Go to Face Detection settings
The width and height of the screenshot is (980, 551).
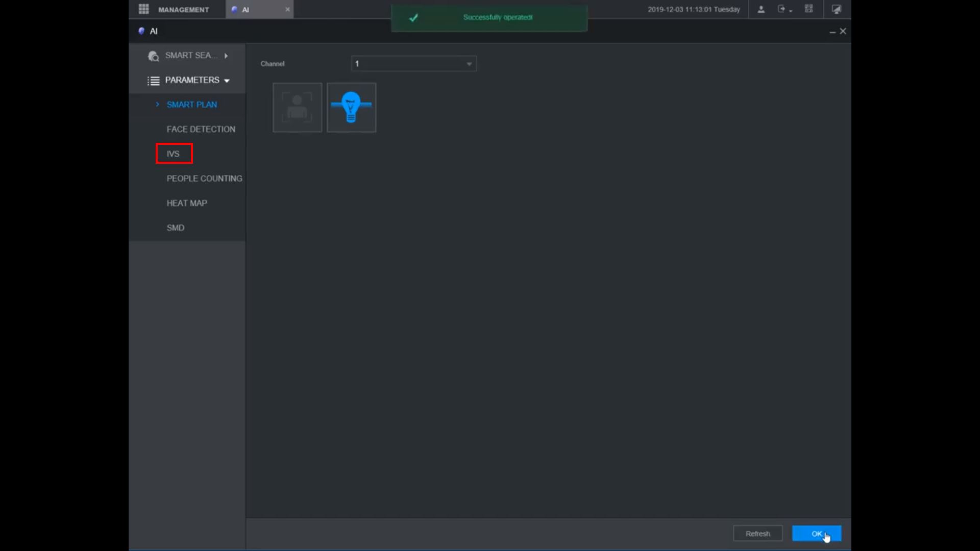tap(201, 129)
